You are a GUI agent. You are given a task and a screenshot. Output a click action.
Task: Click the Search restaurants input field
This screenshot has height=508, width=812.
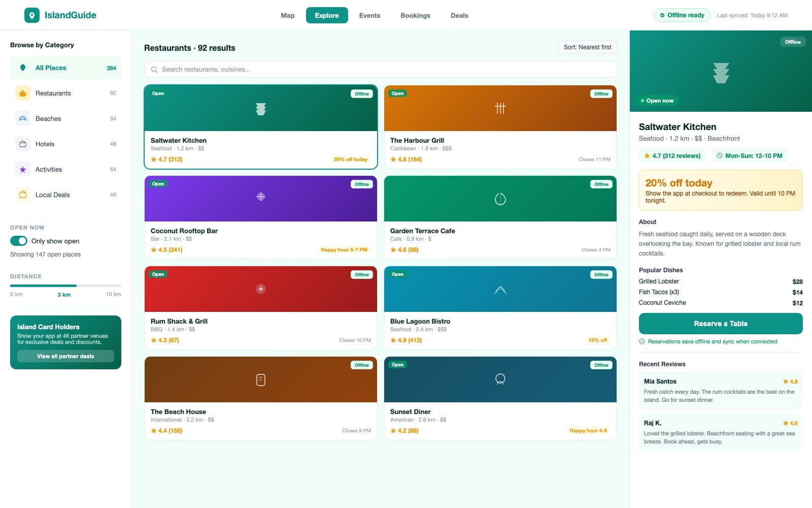coord(381,70)
